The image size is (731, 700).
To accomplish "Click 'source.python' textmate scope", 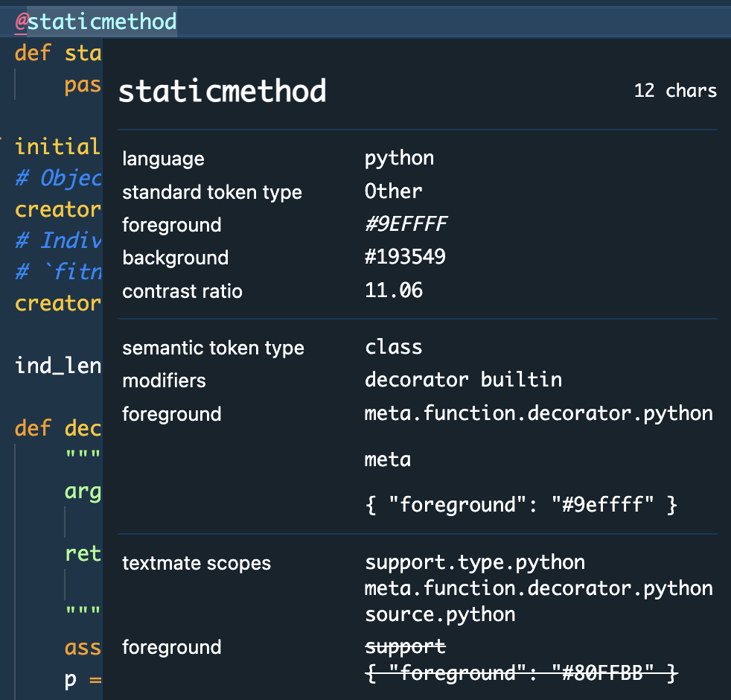I will coord(440,614).
